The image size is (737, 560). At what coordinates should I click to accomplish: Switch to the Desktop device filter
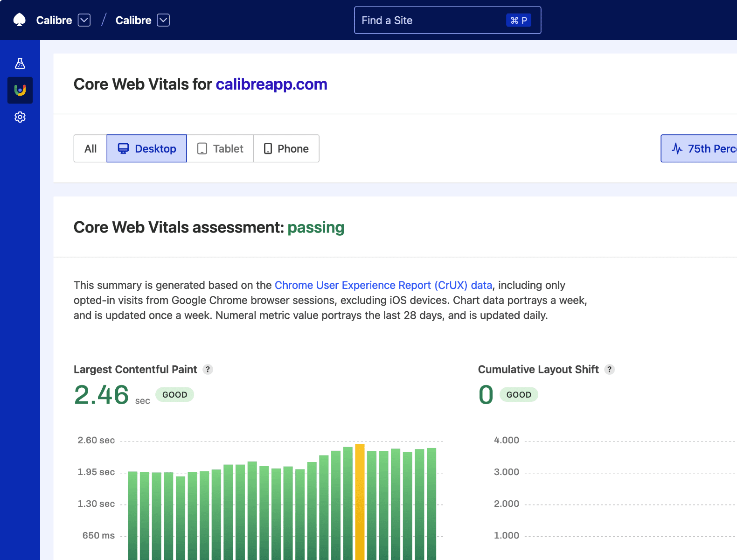(x=147, y=148)
